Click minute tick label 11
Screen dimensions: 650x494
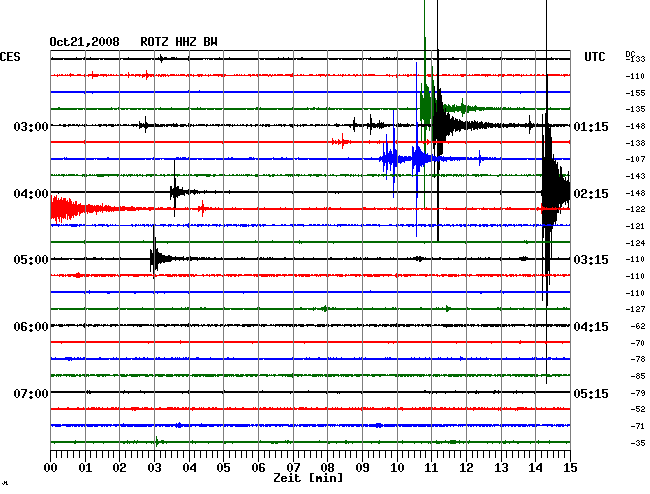pos(431,468)
